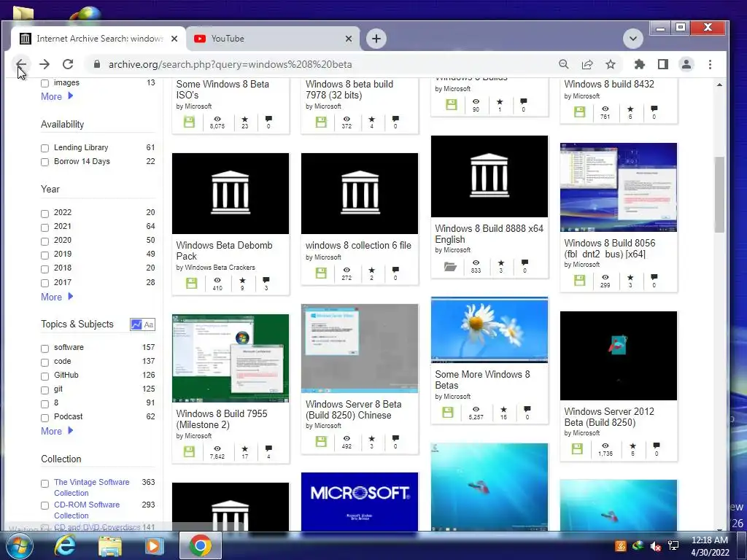Click the Chrome taskbar button

(200, 545)
